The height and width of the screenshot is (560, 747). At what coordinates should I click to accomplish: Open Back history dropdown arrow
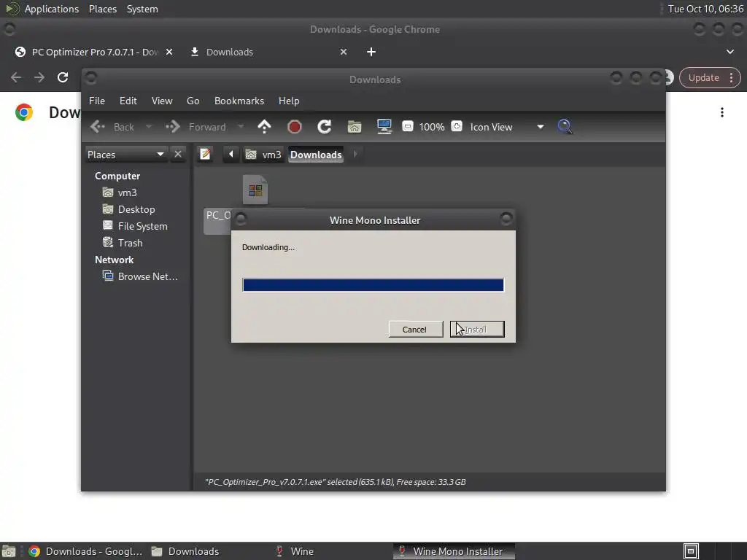[x=149, y=127]
